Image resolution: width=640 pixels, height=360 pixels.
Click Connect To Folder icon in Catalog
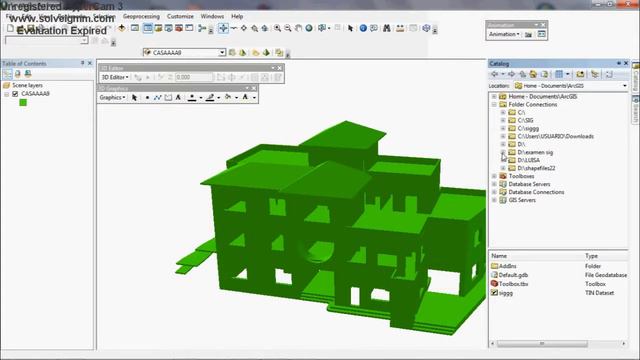tap(580, 74)
